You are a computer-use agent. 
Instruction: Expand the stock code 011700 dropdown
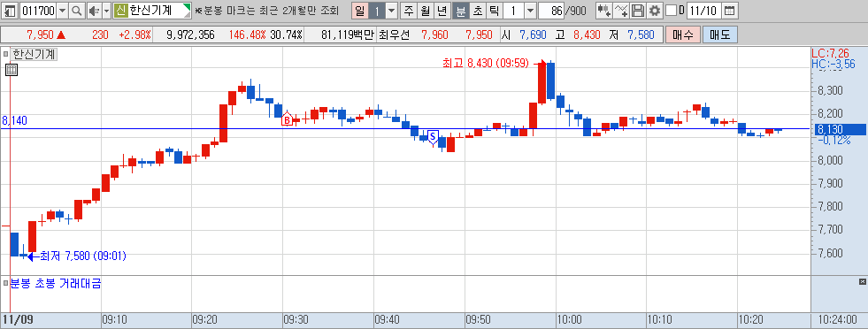(63, 10)
